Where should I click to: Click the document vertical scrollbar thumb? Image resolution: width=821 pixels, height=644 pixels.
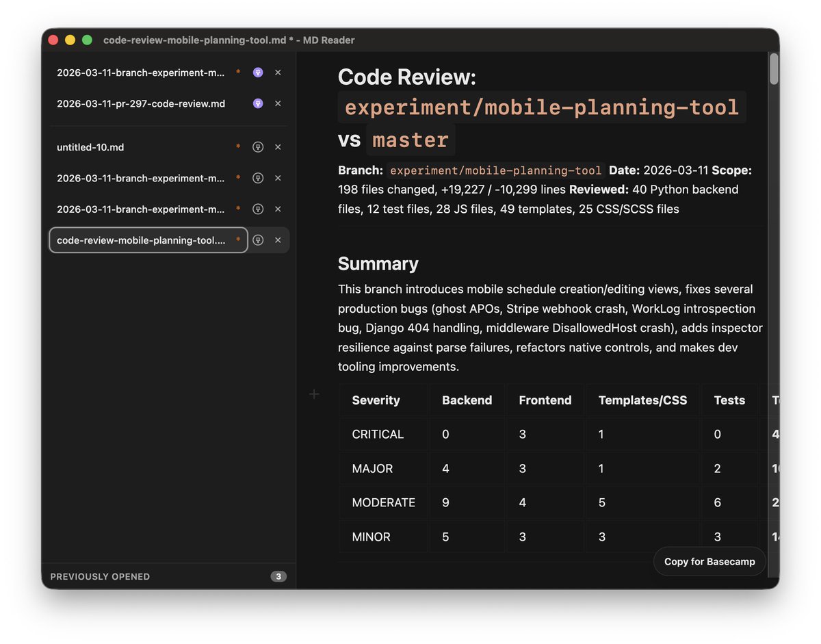click(774, 69)
